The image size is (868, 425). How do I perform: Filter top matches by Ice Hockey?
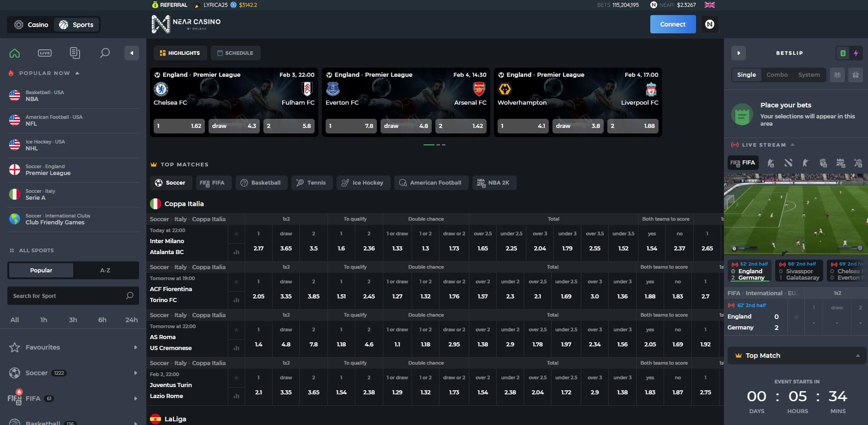[x=363, y=183]
